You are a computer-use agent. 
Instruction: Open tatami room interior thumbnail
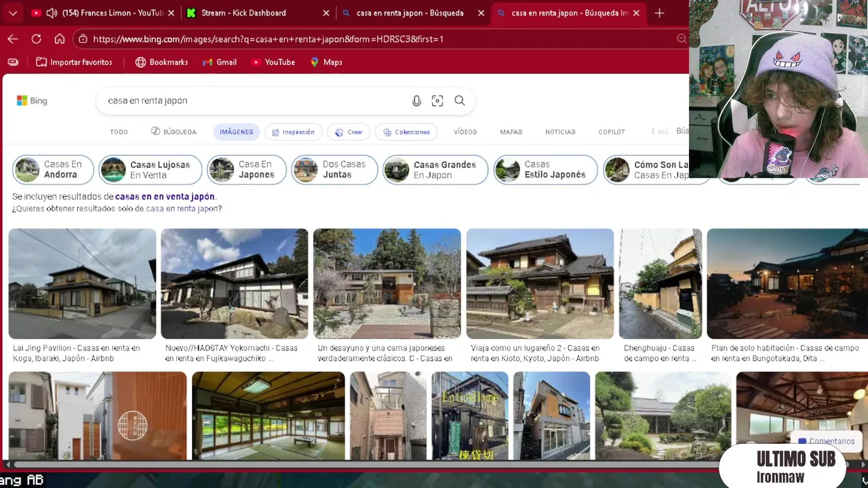tap(269, 415)
